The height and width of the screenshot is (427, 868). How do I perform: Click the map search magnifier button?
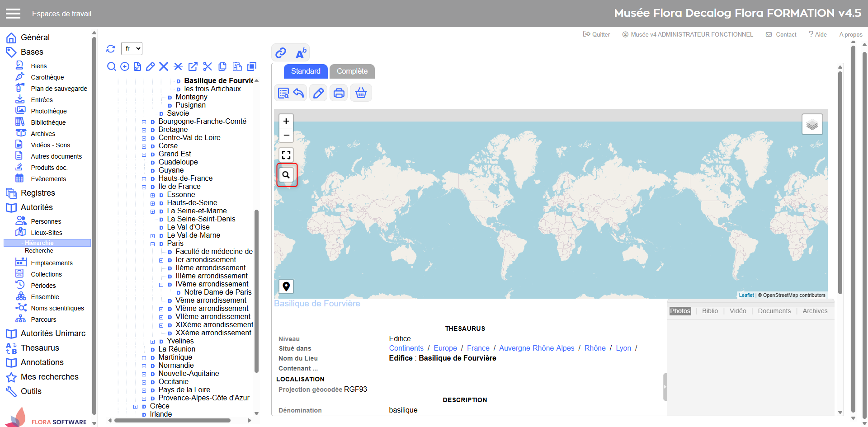pos(286,175)
